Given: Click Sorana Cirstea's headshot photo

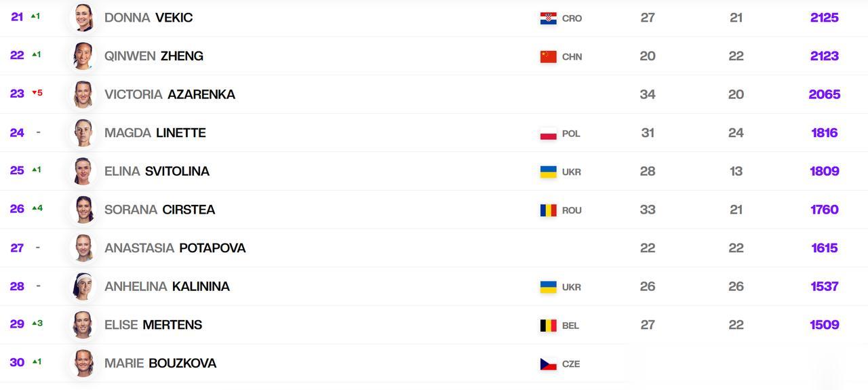Looking at the screenshot, I should 83,210.
